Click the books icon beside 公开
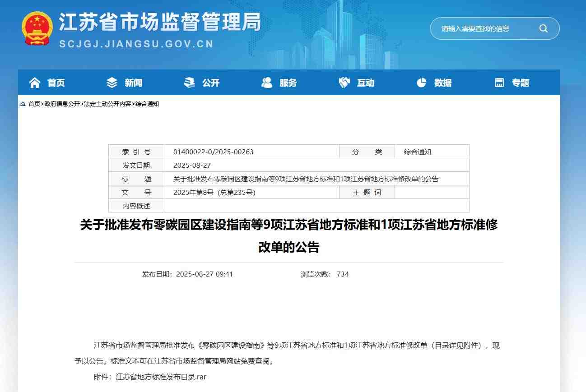This screenshot has width=586, height=392. (x=190, y=83)
